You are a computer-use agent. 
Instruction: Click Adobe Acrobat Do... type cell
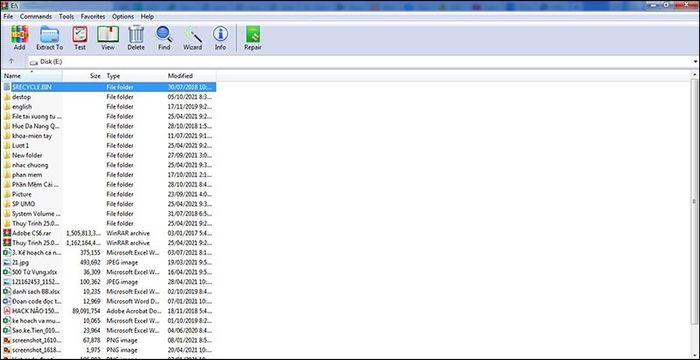pyautogui.click(x=134, y=311)
